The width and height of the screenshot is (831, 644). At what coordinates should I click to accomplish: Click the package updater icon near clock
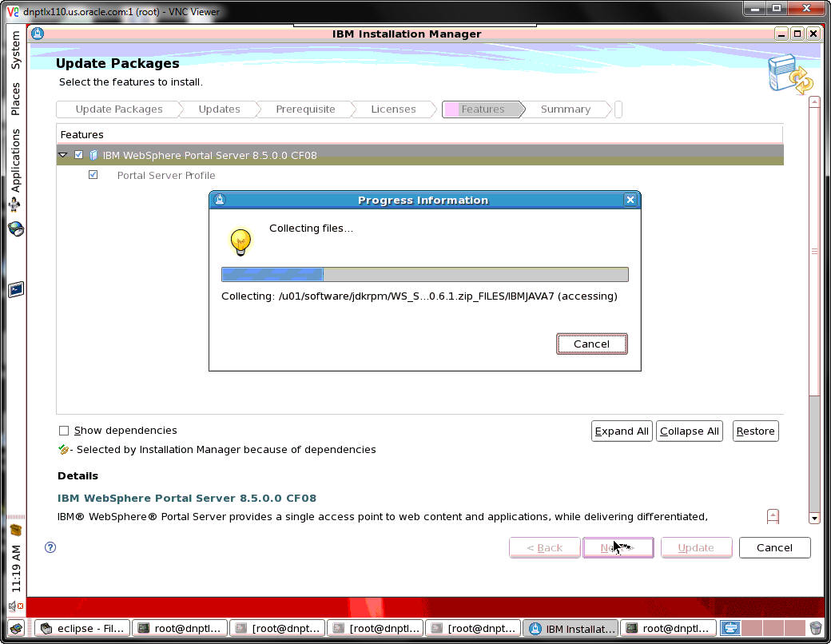click(x=15, y=530)
